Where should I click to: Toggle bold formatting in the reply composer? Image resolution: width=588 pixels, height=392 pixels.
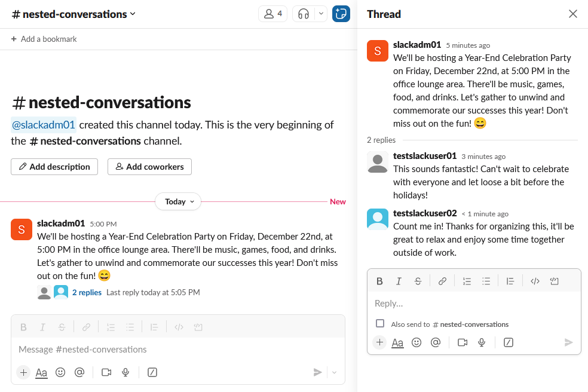(x=379, y=281)
